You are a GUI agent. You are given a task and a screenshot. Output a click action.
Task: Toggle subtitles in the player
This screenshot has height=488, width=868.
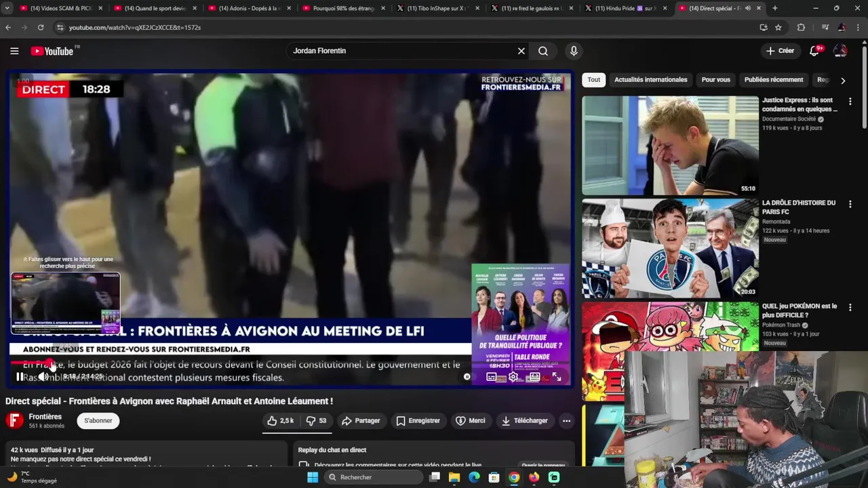pos(492,377)
